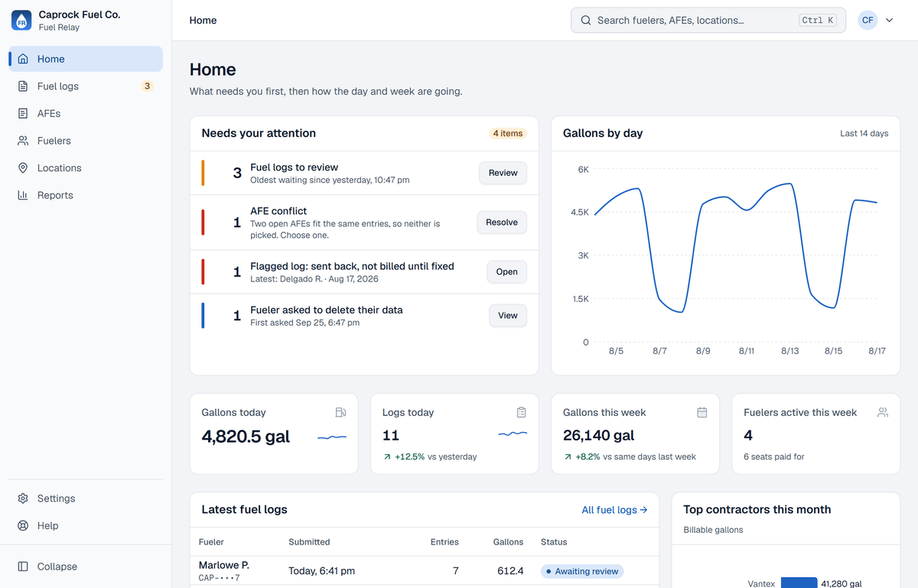
Task: Click the Awaiting review status pill
Action: point(582,571)
